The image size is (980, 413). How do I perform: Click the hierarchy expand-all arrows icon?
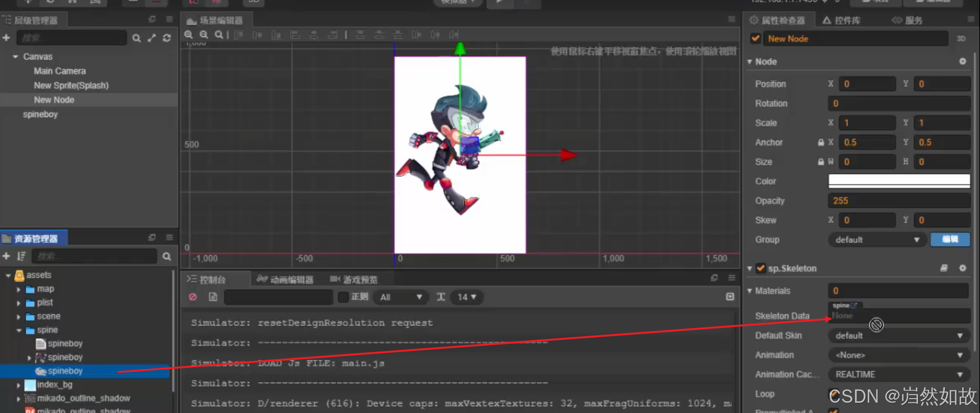tap(152, 38)
